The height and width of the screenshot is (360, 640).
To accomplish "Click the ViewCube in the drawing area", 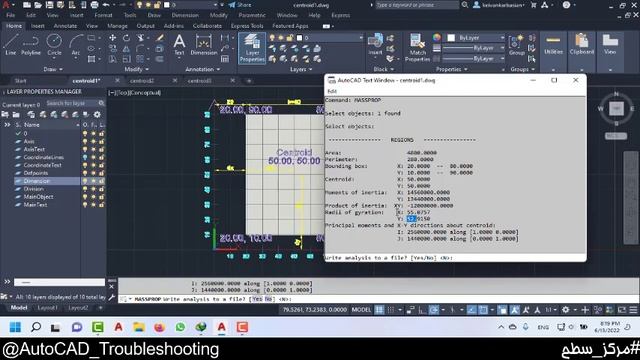I will pyautogui.click(x=616, y=109).
